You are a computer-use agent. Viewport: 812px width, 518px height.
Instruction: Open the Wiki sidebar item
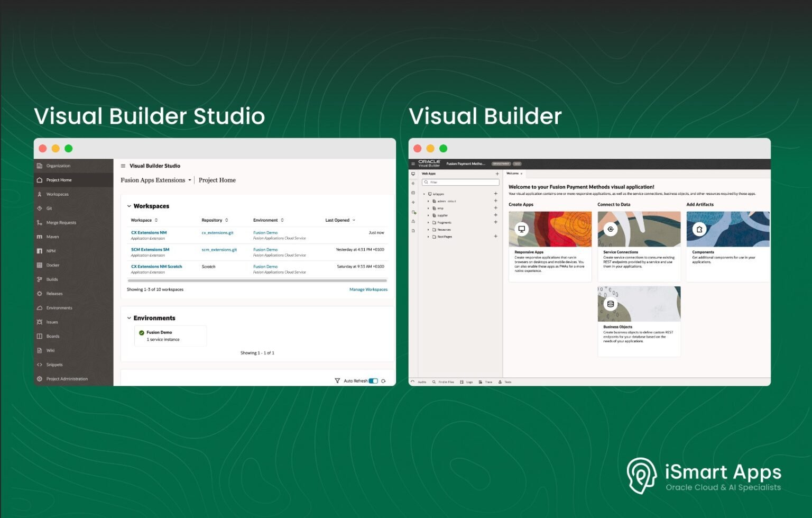tap(73, 350)
